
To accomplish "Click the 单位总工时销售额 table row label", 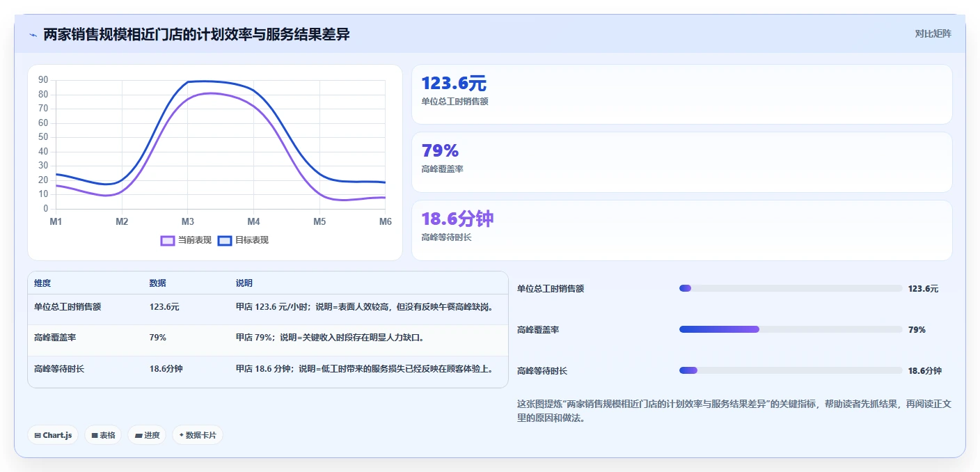I will tap(68, 307).
